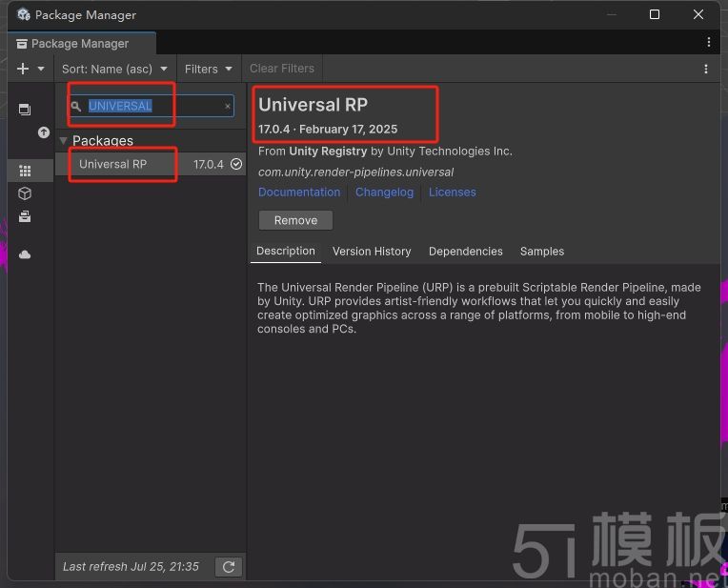Click the refresh package list button
The height and width of the screenshot is (588, 728).
229,567
